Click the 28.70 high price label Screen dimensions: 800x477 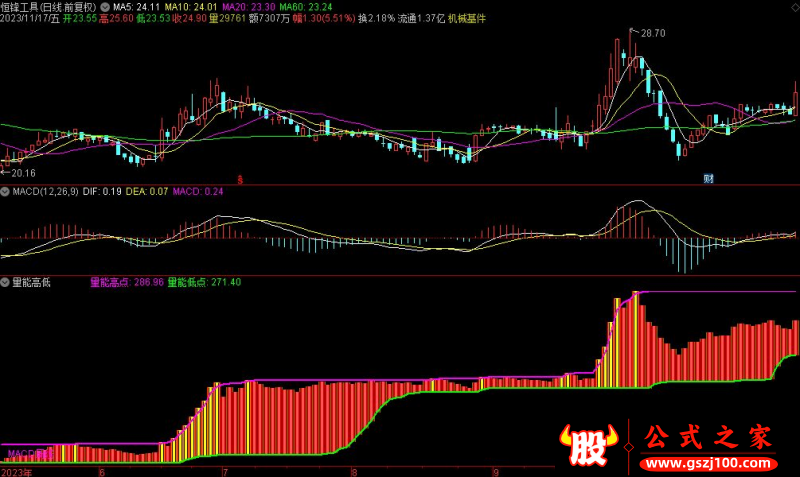(653, 33)
